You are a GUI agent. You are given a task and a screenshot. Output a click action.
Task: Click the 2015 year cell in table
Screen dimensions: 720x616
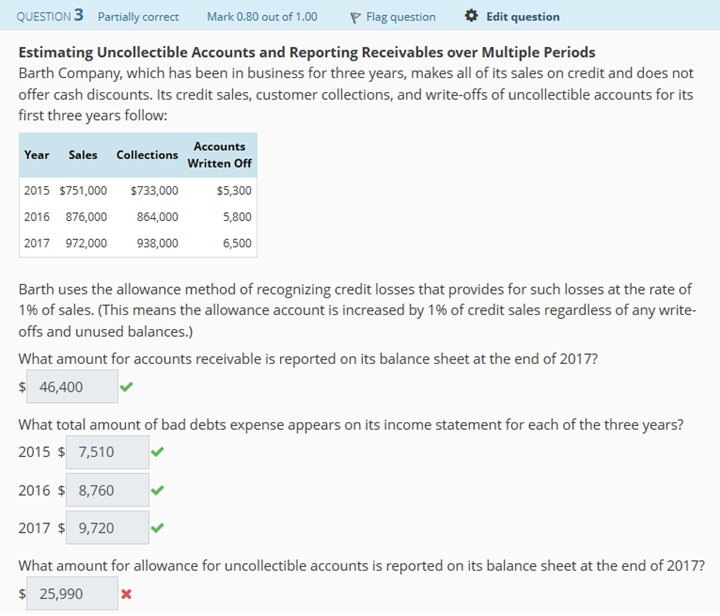coord(37,190)
